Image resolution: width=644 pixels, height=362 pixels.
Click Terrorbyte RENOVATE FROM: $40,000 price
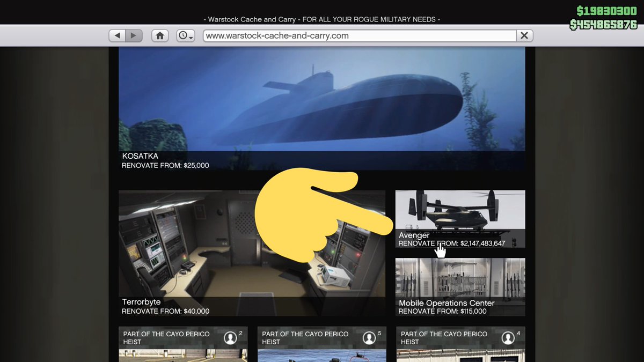pos(165,311)
